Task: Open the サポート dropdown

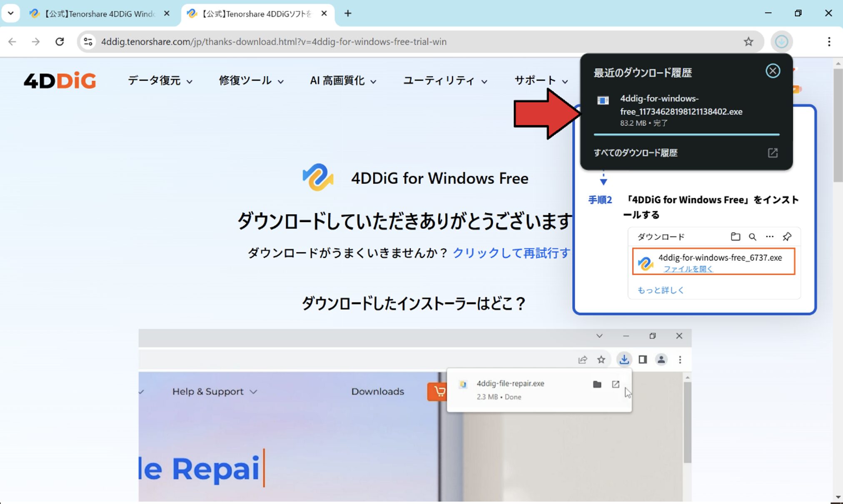Action: point(541,80)
